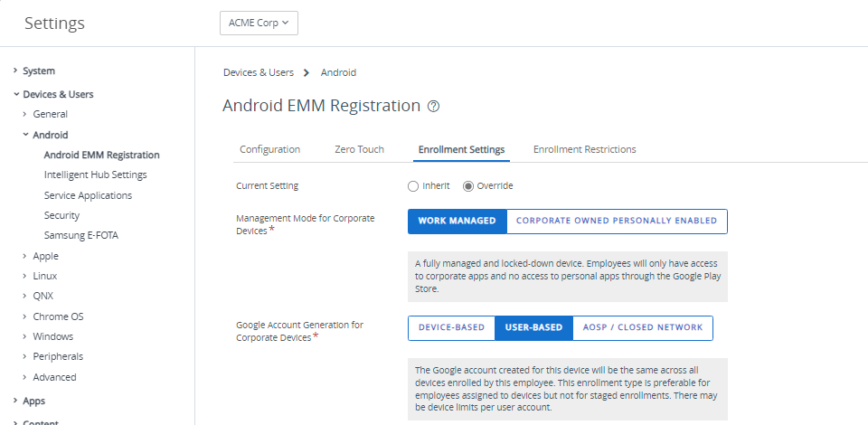Open the ACME Corp organization dropdown
The width and height of the screenshot is (868, 425).
point(259,24)
